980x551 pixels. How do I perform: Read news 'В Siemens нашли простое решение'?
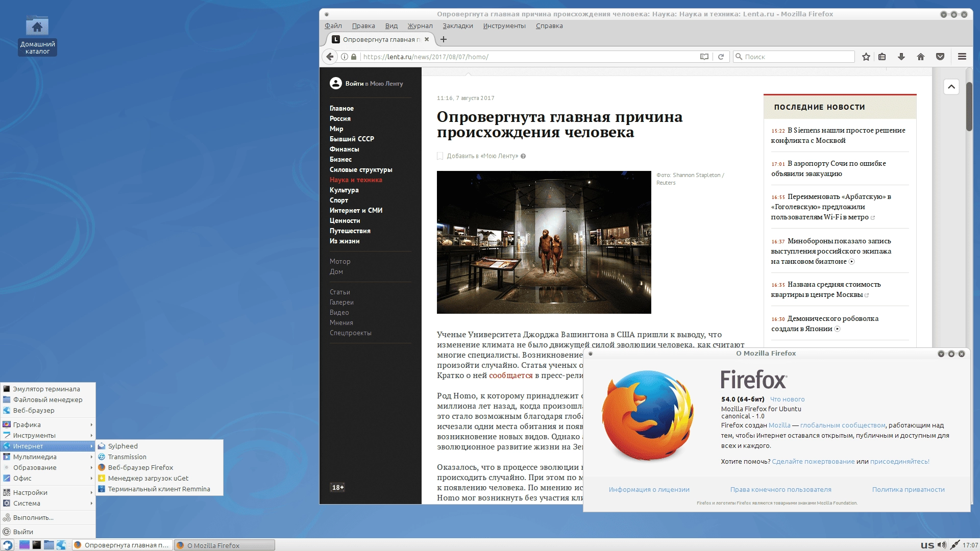point(838,135)
